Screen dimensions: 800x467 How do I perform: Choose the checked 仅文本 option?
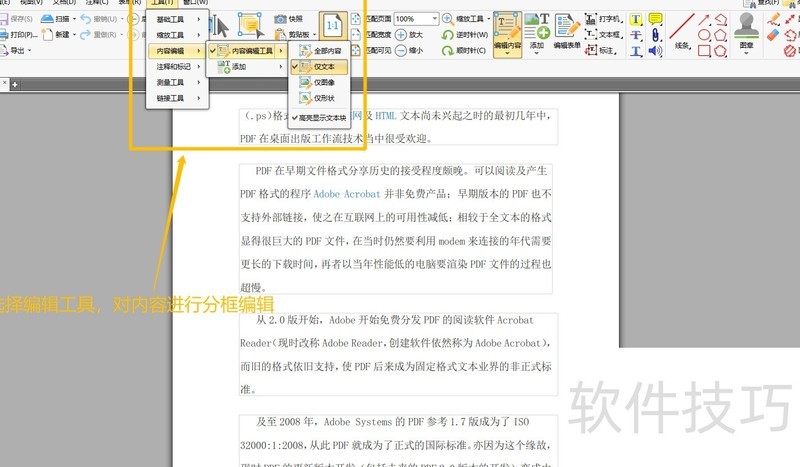click(318, 67)
